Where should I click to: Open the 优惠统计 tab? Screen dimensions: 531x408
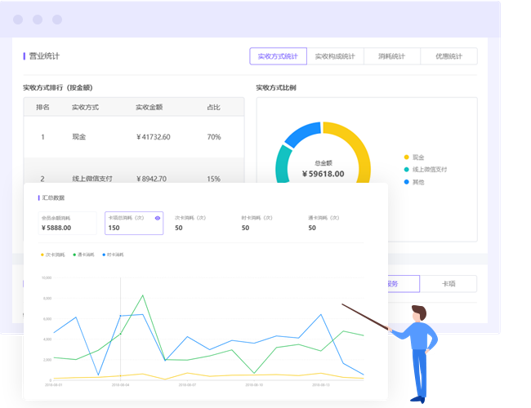click(x=449, y=56)
